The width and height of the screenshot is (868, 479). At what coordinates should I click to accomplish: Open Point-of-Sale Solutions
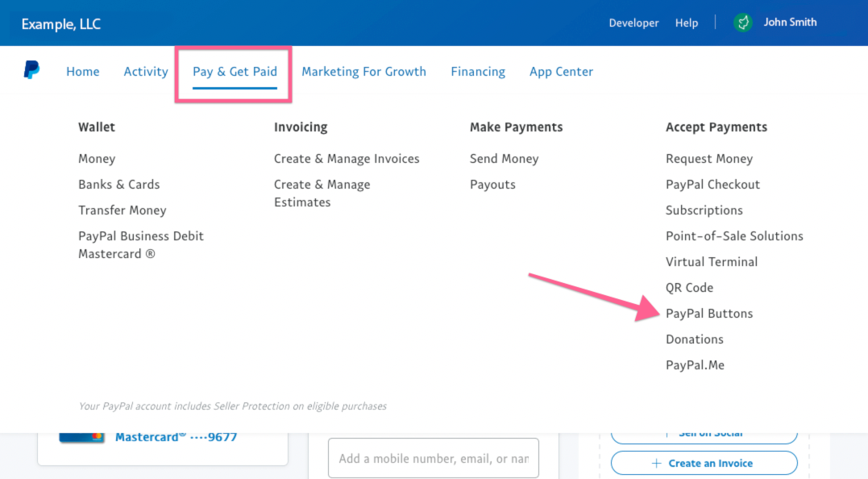(x=734, y=236)
